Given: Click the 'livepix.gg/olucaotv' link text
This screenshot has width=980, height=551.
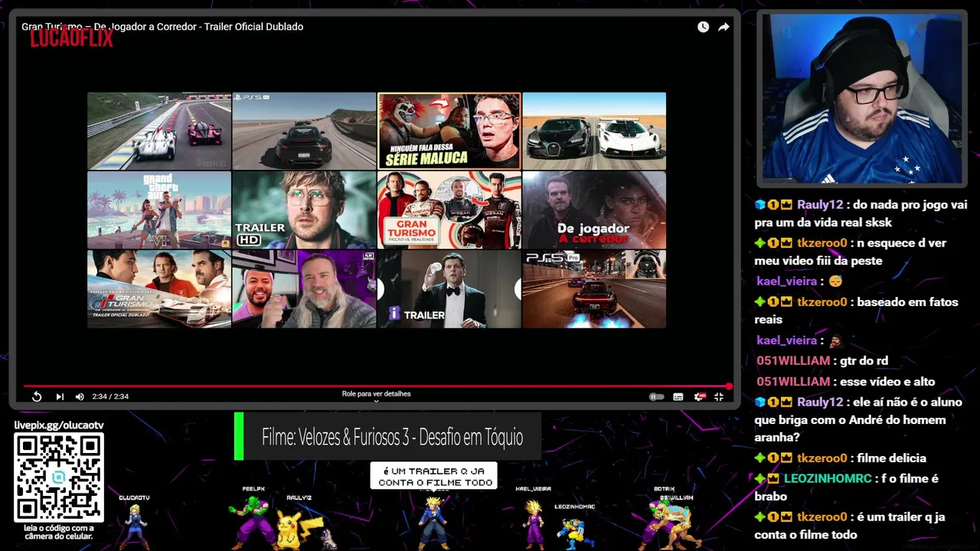Looking at the screenshot, I should coord(59,425).
